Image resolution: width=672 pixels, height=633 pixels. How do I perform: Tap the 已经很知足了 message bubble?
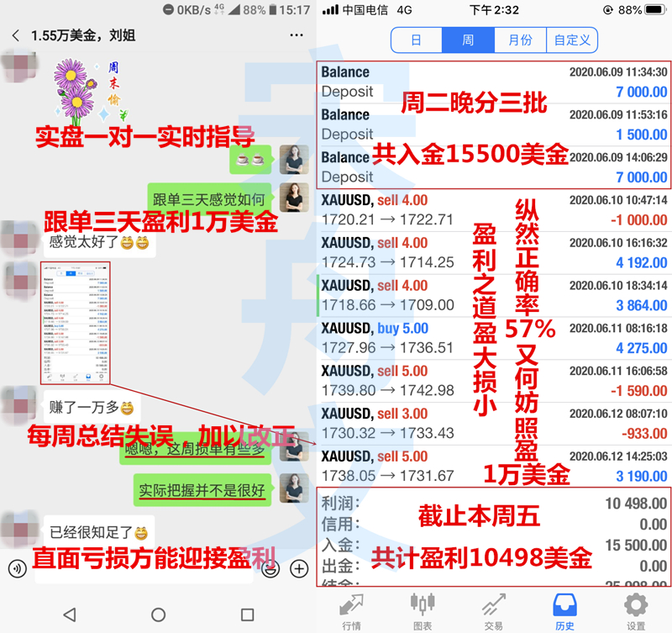(x=99, y=532)
